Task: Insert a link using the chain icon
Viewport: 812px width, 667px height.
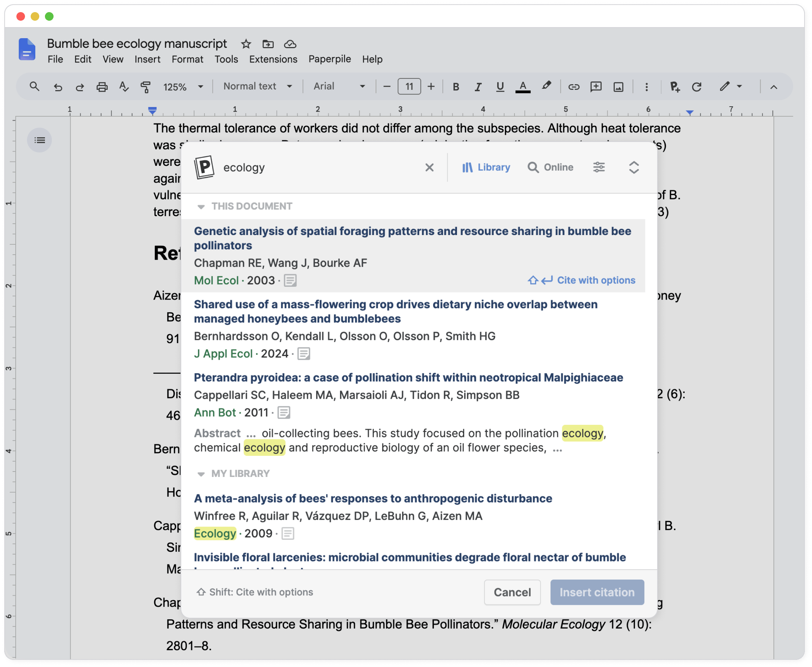Action: (x=574, y=87)
